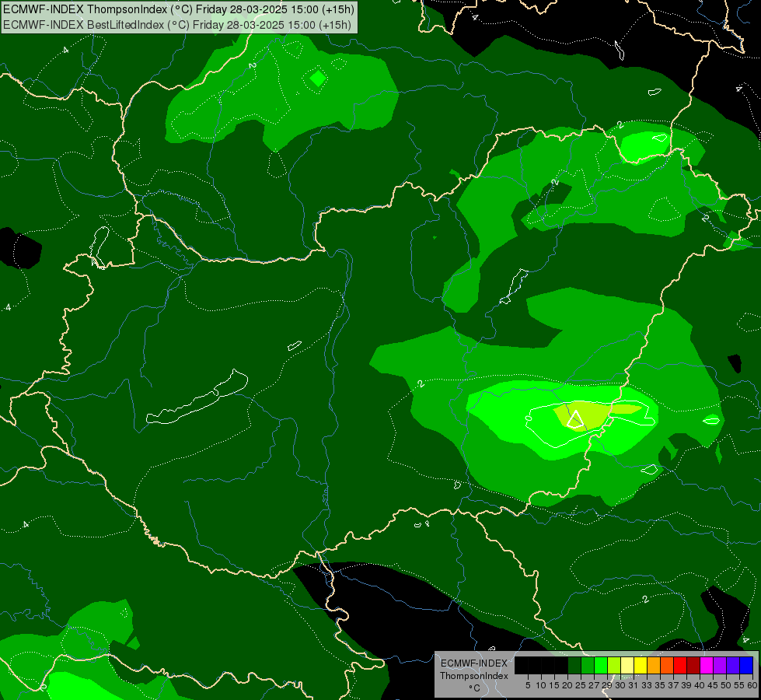Click the legend value 60
The width and height of the screenshot is (761, 700).
click(x=752, y=685)
